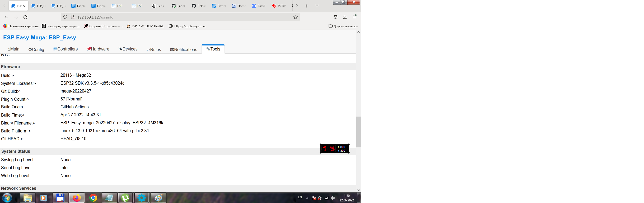Click the Serial Log Level Info value
This screenshot has width=644, height=203.
tap(64, 168)
